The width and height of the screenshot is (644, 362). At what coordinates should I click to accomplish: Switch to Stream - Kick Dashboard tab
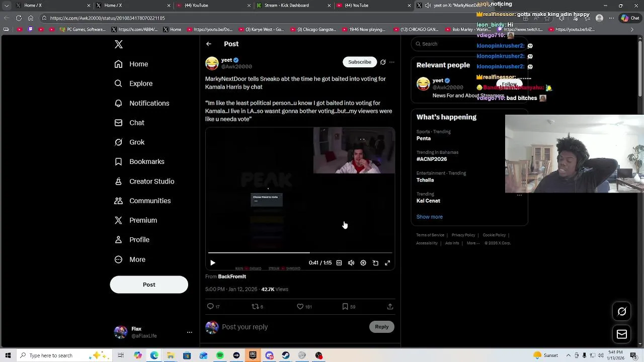pyautogui.click(x=292, y=6)
